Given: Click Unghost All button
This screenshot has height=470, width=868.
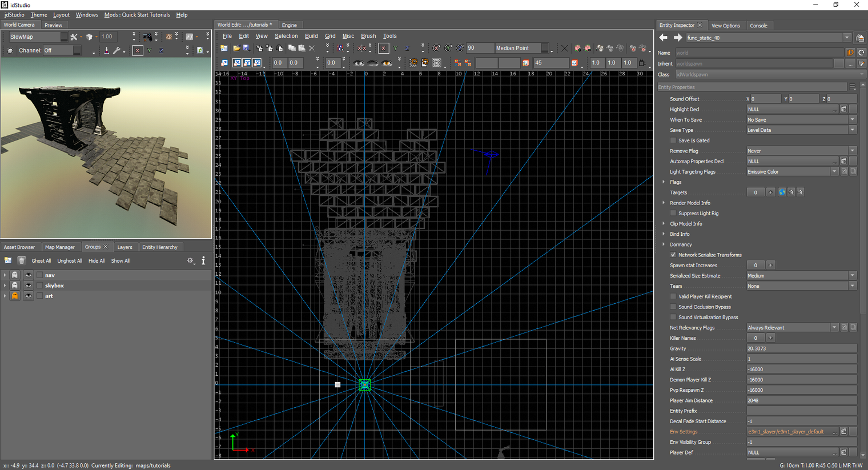Looking at the screenshot, I should [x=70, y=261].
